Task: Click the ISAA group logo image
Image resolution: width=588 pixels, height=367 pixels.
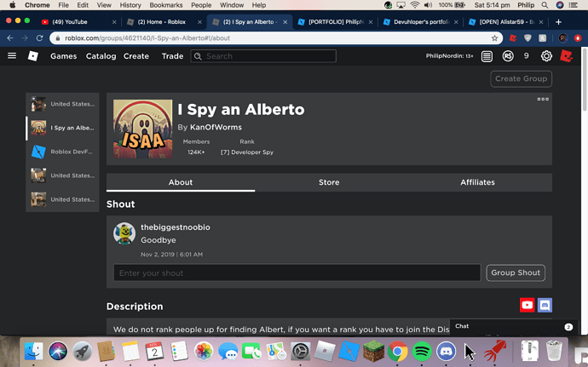Action: tap(143, 129)
